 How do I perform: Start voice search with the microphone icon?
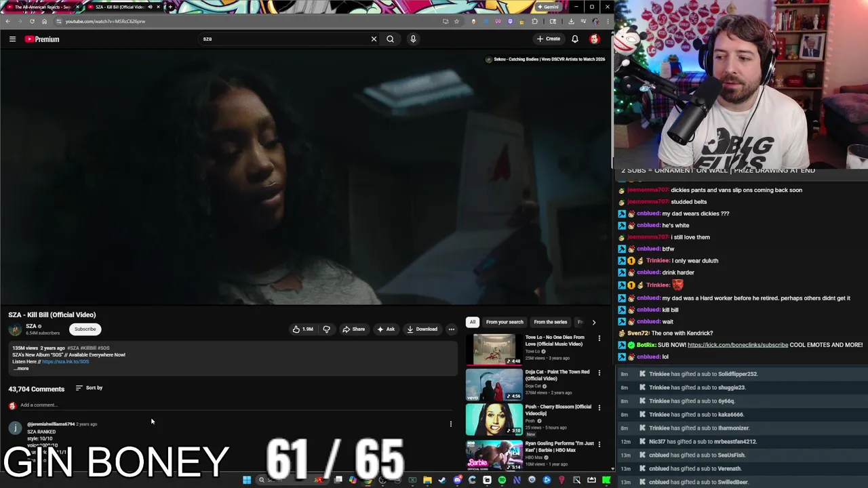[x=413, y=39]
